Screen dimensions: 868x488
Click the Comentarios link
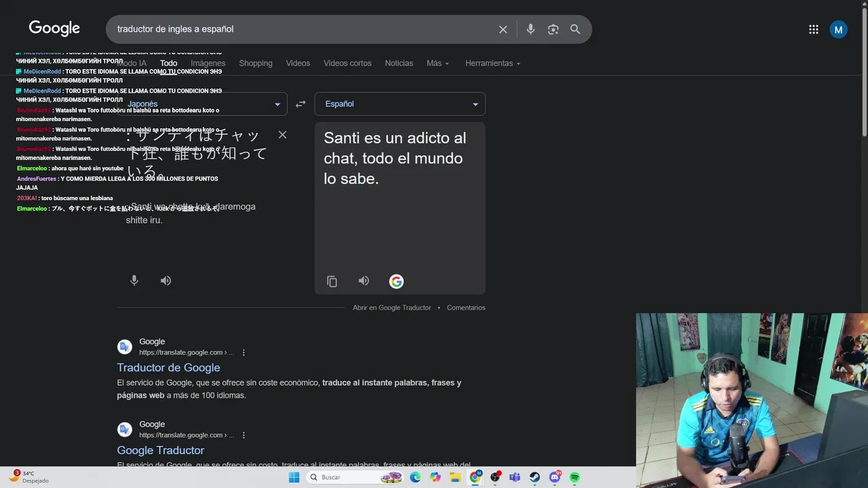pos(466,308)
